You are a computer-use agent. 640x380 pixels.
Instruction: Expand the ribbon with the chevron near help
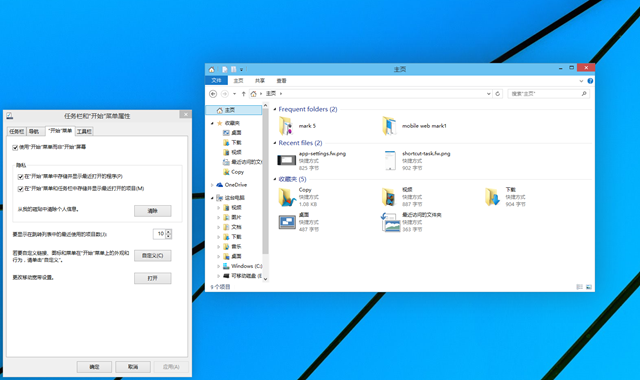[x=581, y=81]
